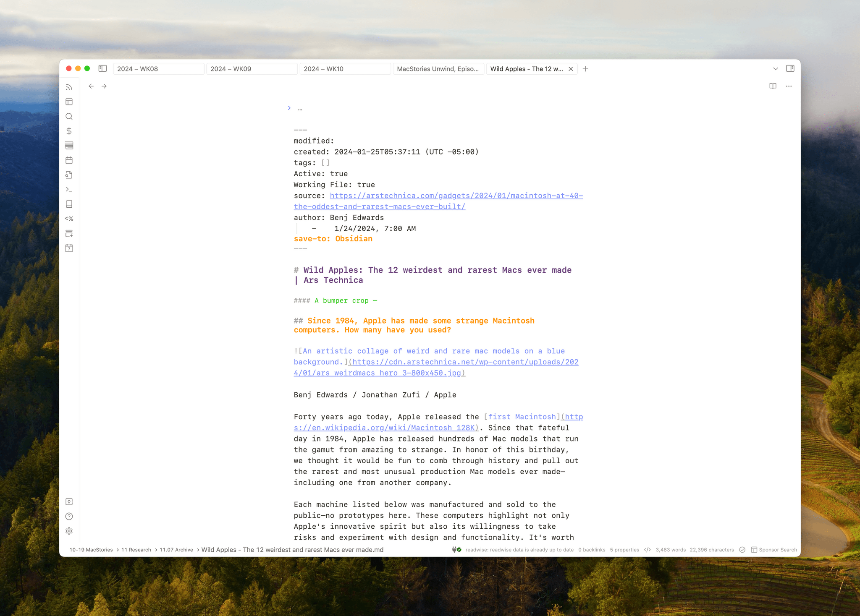Click the author: Benj Edwards line
This screenshot has width=860, height=616.
[x=339, y=217]
